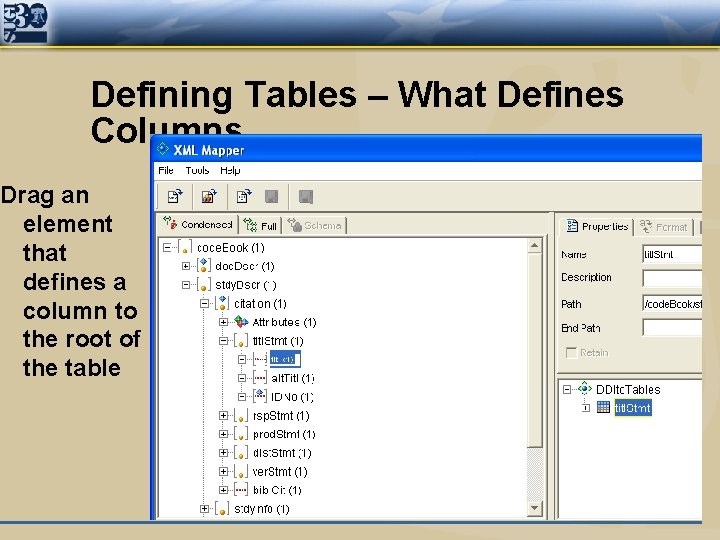Click the icon beside the selected titl element

[x=260, y=359]
